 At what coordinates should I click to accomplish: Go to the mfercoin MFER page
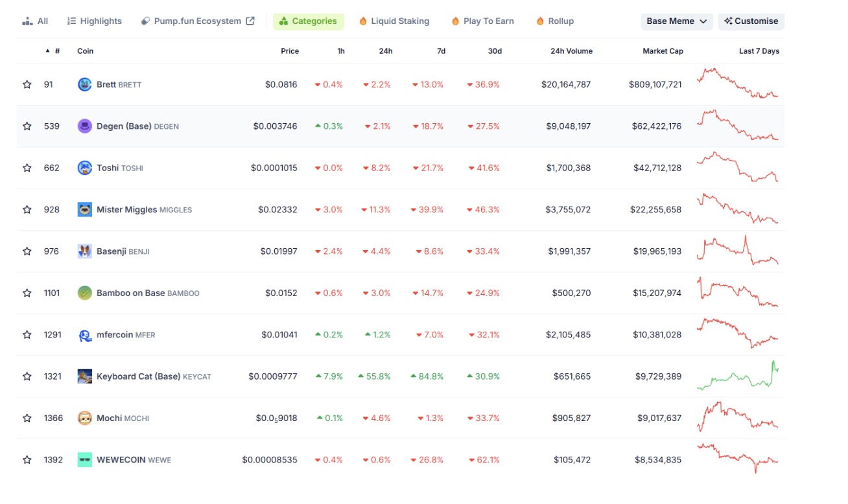coord(126,335)
